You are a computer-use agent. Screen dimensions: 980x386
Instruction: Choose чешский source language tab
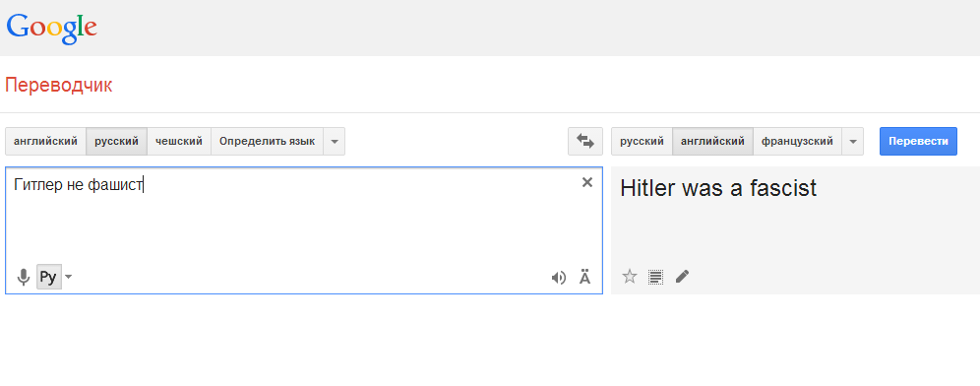[179, 142]
